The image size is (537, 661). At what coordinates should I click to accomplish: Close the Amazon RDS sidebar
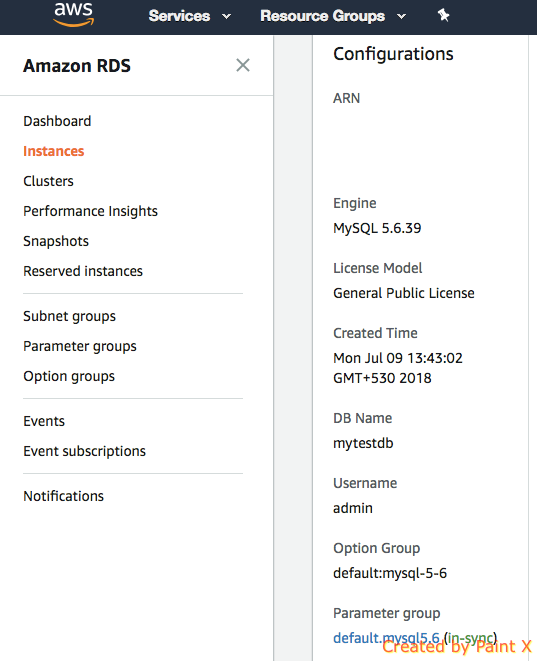(243, 65)
